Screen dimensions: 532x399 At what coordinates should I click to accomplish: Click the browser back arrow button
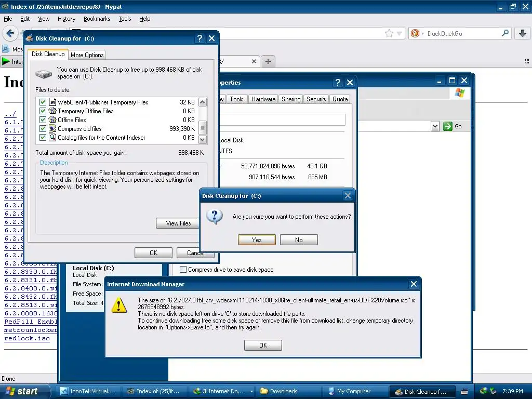coord(10,33)
